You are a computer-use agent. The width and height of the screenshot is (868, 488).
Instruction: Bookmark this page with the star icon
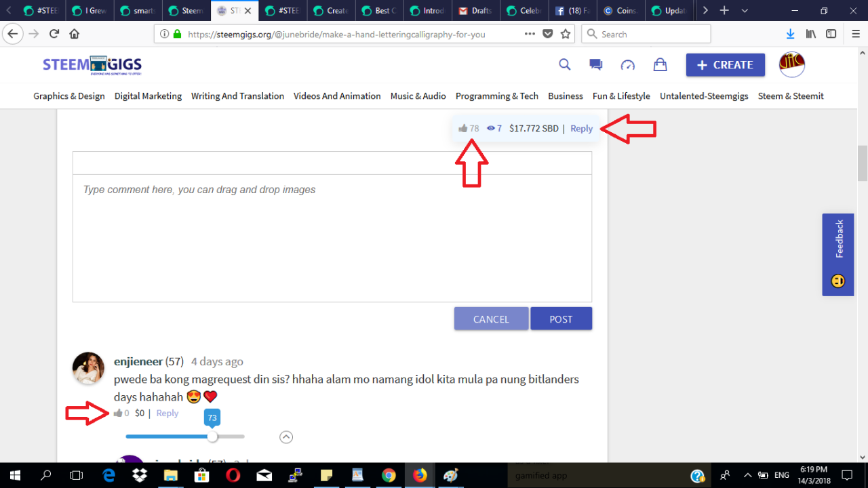[x=566, y=34]
